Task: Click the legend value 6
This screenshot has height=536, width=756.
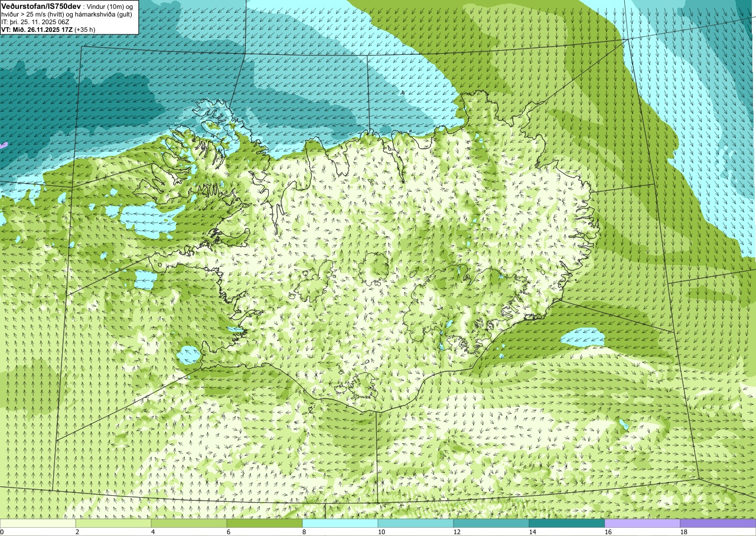Action: pyautogui.click(x=229, y=532)
